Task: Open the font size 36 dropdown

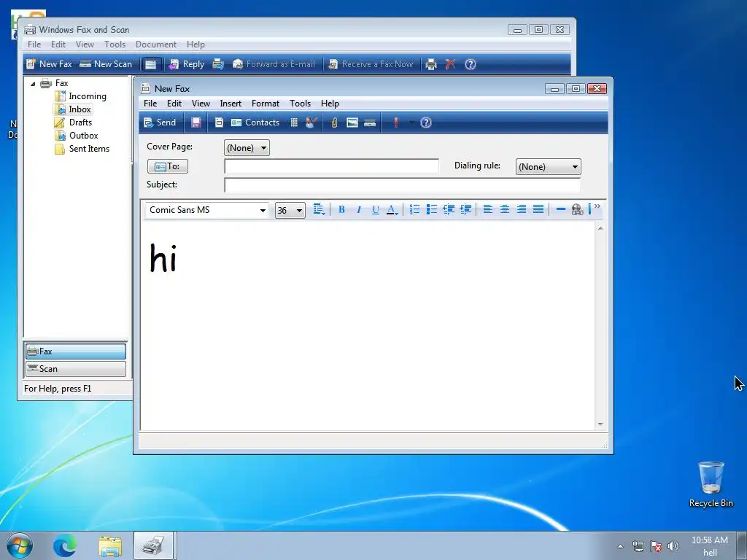Action: coord(290,210)
